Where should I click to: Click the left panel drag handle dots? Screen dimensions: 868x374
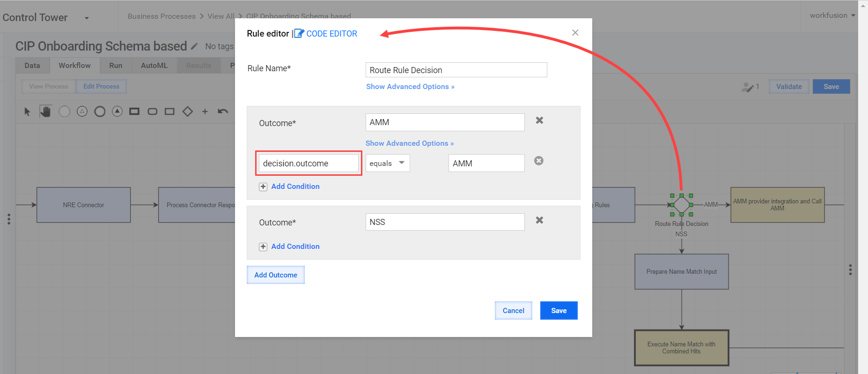[x=9, y=219]
